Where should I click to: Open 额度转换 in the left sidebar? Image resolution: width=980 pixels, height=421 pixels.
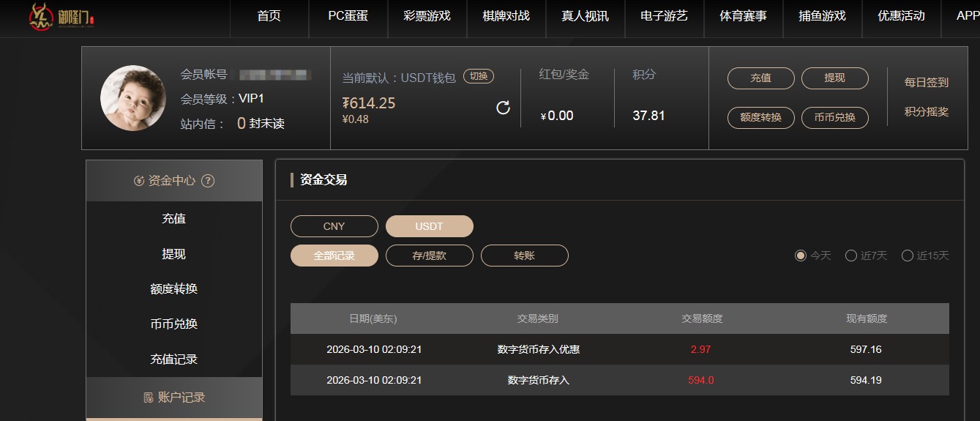click(x=174, y=289)
